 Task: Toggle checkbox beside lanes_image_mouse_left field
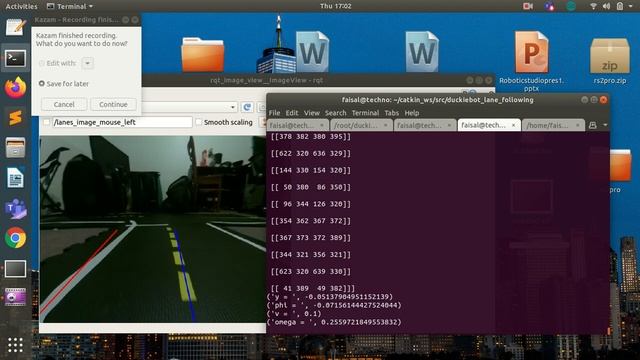(x=47, y=122)
